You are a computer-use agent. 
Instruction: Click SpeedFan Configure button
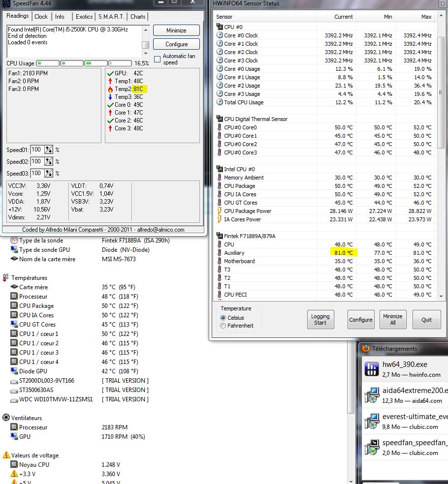click(176, 44)
